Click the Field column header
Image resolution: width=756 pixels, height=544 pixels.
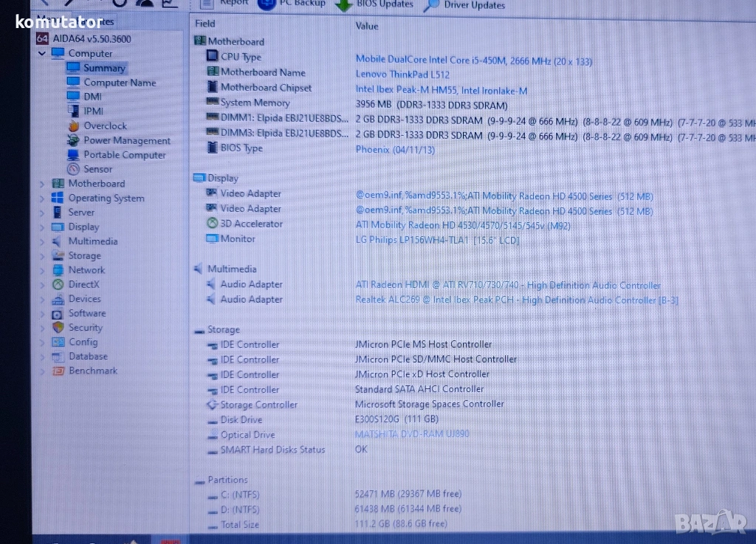tap(205, 24)
